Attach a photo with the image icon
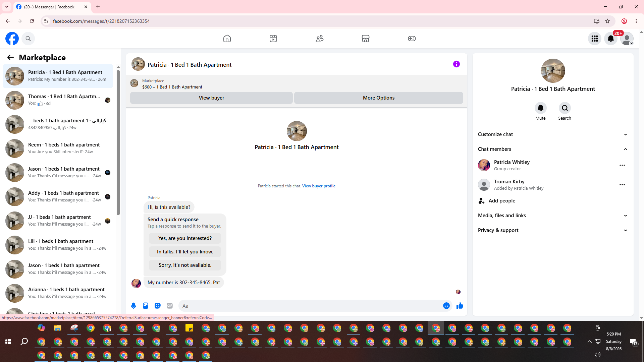This screenshot has height=362, width=644. (146, 306)
